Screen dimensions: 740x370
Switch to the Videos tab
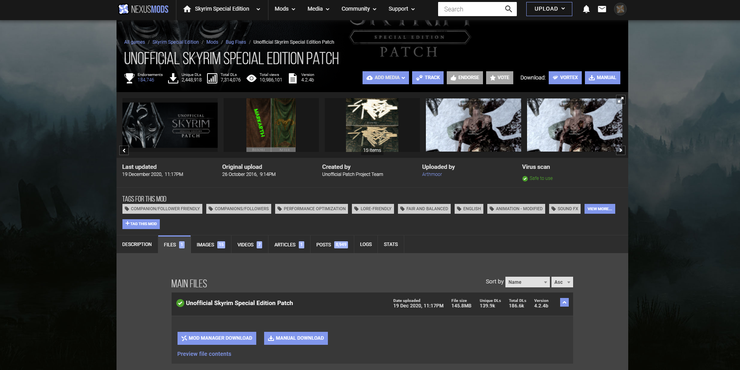pyautogui.click(x=250, y=244)
